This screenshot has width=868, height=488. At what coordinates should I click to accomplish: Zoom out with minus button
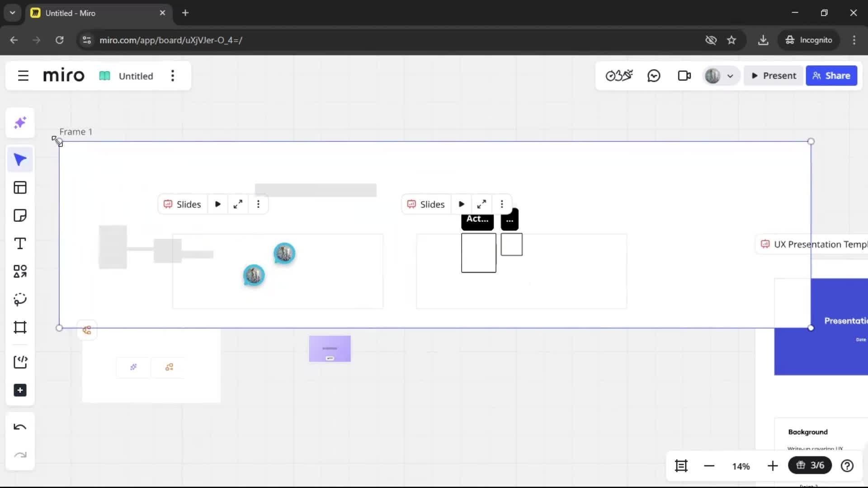coord(709,466)
